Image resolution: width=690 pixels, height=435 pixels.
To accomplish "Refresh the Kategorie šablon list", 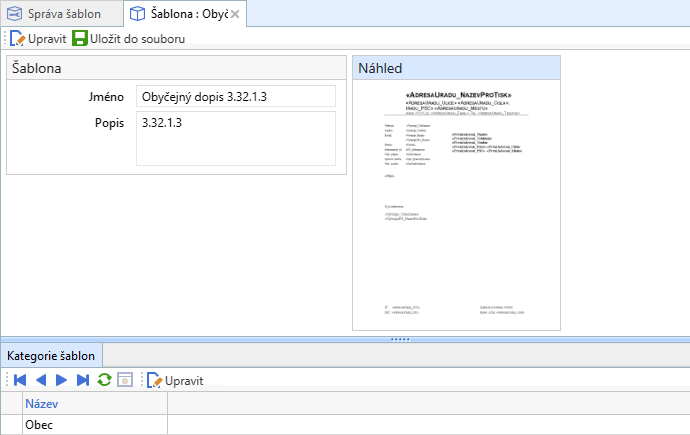I will pos(104,380).
